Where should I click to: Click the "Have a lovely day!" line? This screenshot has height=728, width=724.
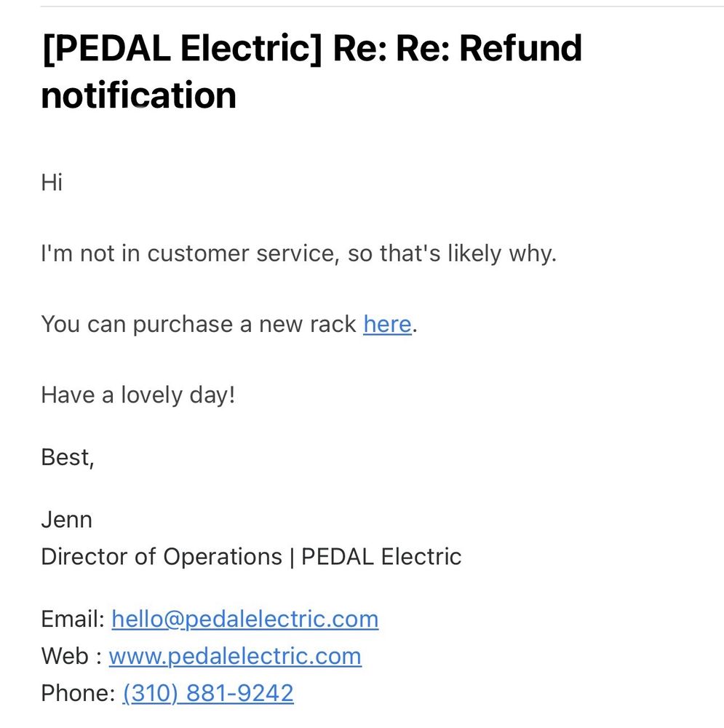(138, 395)
